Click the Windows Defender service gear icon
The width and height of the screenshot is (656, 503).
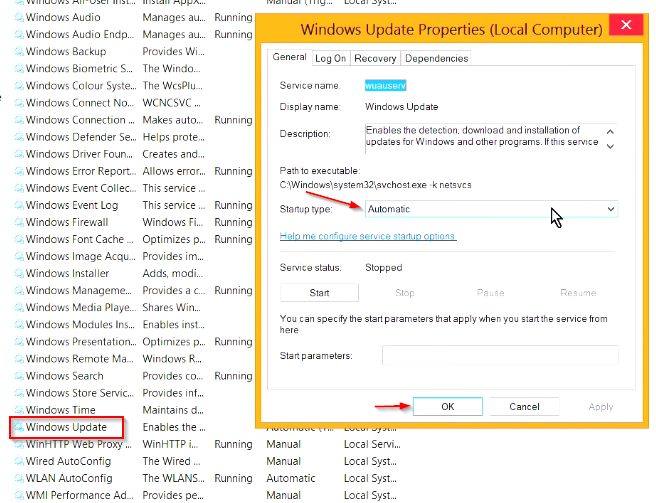19,137
